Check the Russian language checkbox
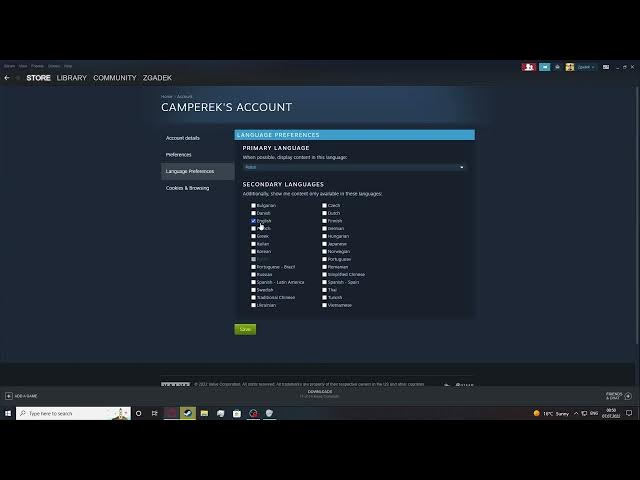The width and height of the screenshot is (640, 480). click(253, 275)
